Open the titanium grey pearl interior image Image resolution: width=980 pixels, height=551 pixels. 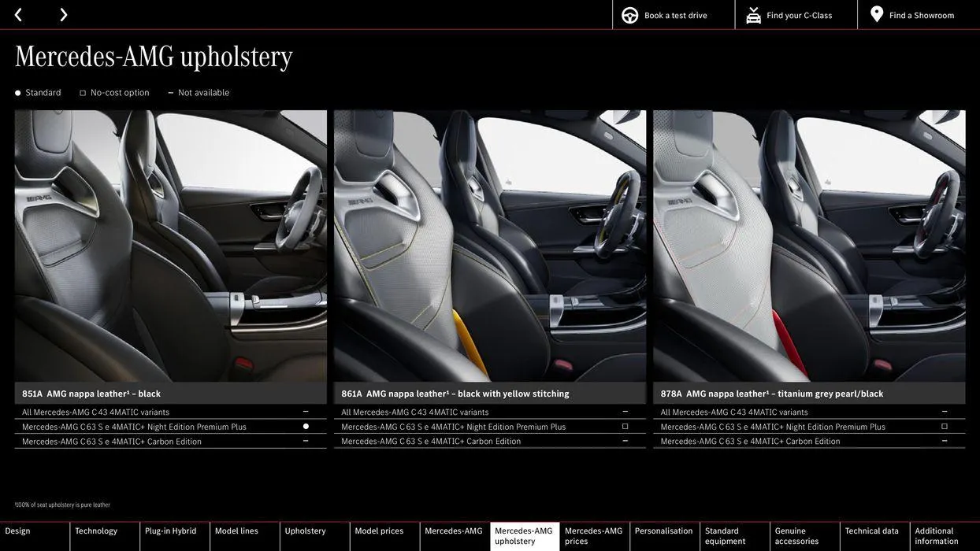click(809, 246)
